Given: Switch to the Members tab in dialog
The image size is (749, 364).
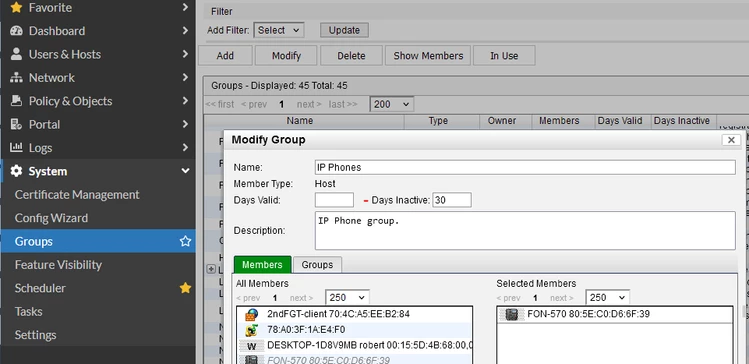Looking at the screenshot, I should 262,265.
